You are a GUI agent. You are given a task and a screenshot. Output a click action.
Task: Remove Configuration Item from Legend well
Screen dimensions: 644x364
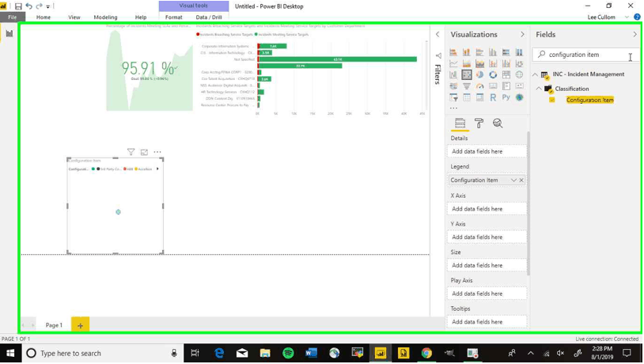(x=521, y=180)
